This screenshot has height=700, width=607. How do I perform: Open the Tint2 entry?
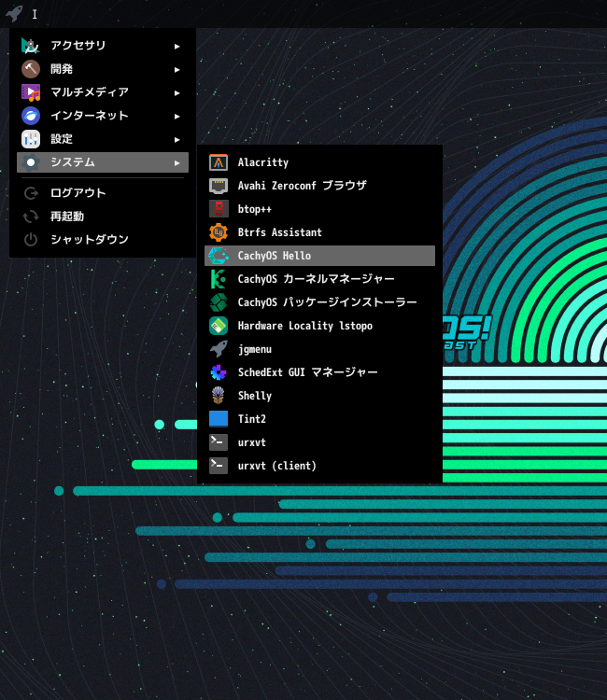pos(319,419)
